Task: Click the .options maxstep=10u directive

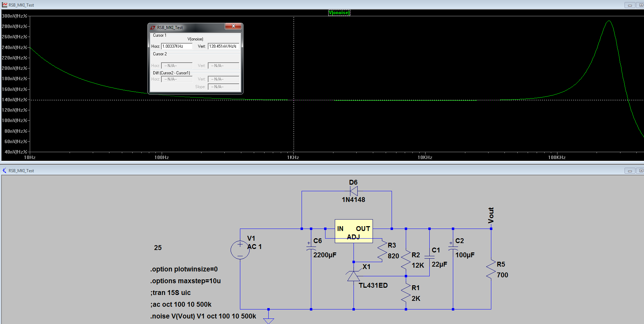Action: tap(186, 281)
